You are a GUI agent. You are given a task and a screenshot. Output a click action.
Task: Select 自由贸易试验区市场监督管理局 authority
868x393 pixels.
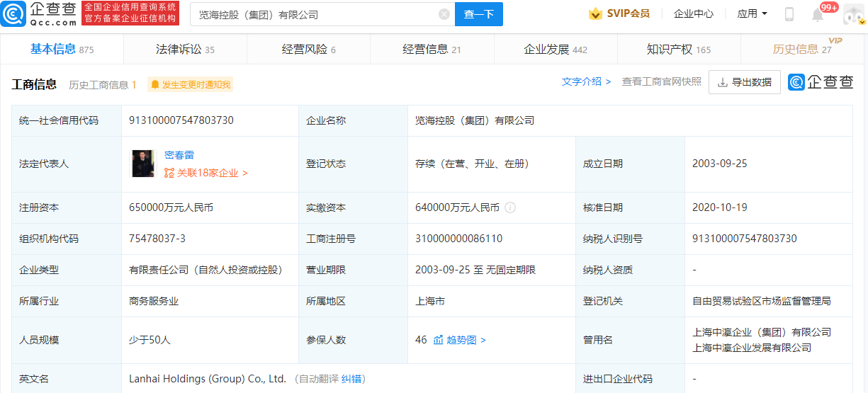pyautogui.click(x=762, y=301)
